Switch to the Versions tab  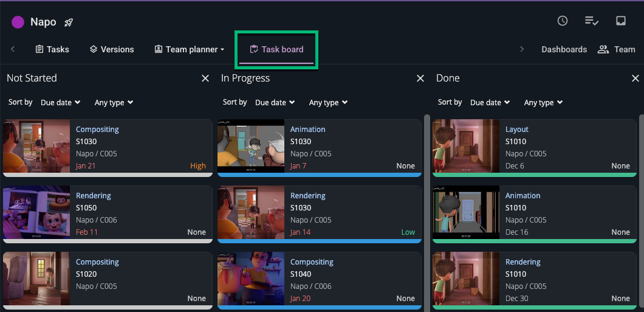click(112, 49)
